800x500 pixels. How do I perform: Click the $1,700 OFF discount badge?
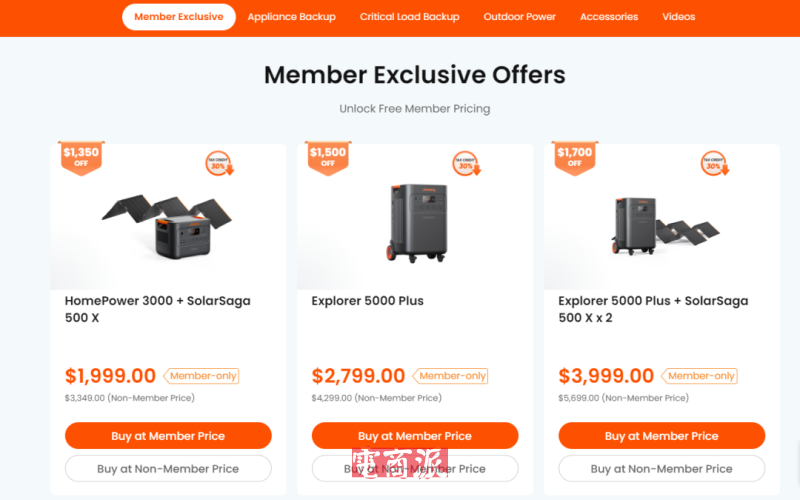pos(574,157)
